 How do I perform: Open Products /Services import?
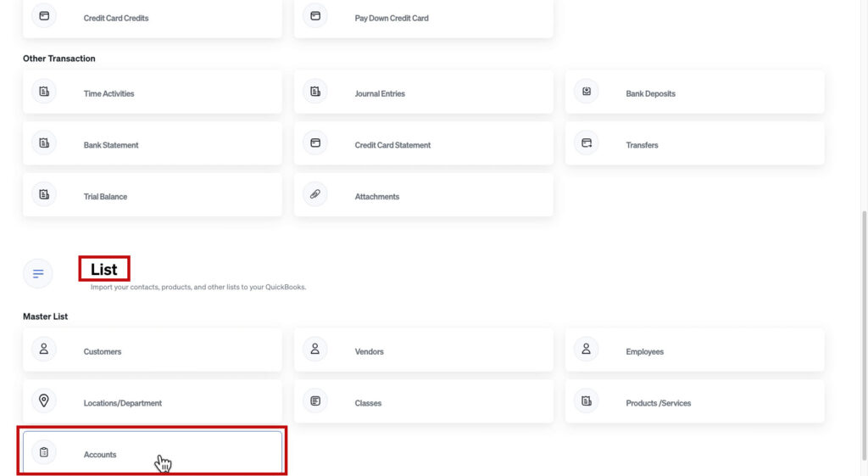click(695, 403)
